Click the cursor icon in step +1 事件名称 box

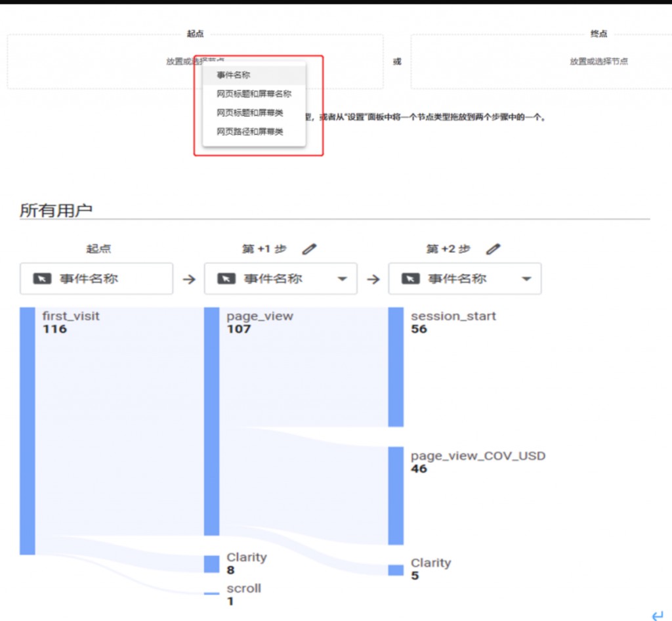[226, 279]
